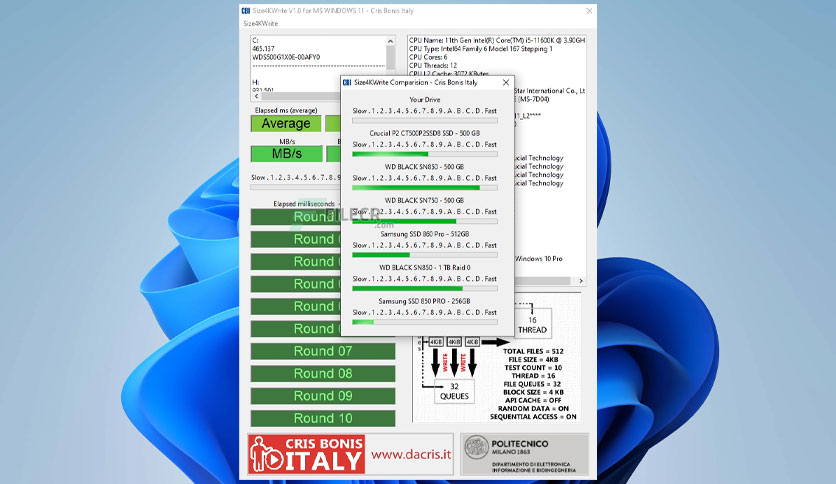
Task: Select the Crucial P2 CT500P2SSD8 SSD label
Action: coord(425,133)
